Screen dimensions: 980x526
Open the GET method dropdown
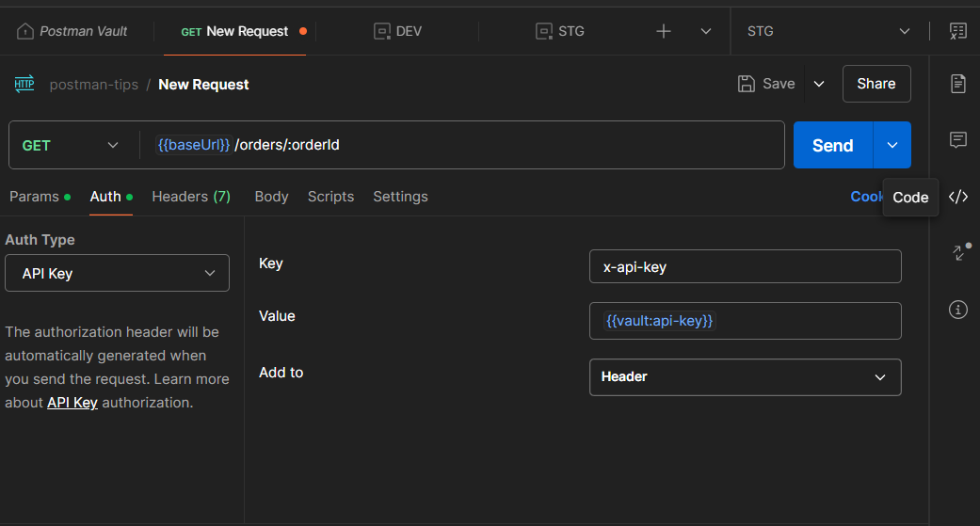[70, 146]
